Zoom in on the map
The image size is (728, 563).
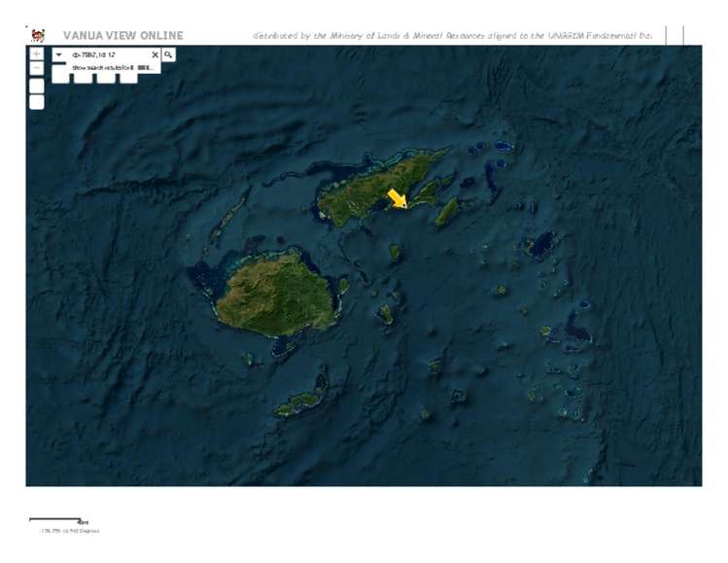click(x=37, y=53)
